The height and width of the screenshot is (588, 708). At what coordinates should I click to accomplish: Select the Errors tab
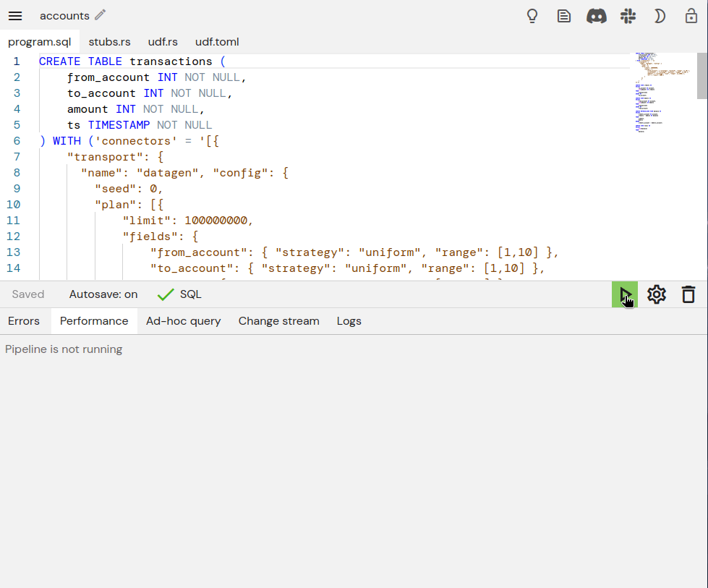pos(24,321)
